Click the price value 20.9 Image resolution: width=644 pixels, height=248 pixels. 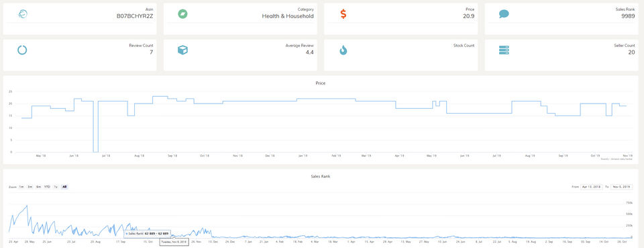pyautogui.click(x=469, y=16)
